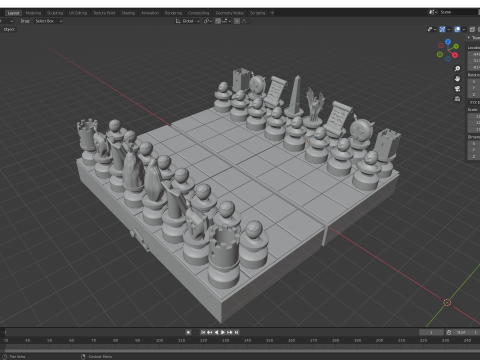Click the green Y axis on navigation gizmo
The height and width of the screenshot is (360, 480).
[456, 46]
